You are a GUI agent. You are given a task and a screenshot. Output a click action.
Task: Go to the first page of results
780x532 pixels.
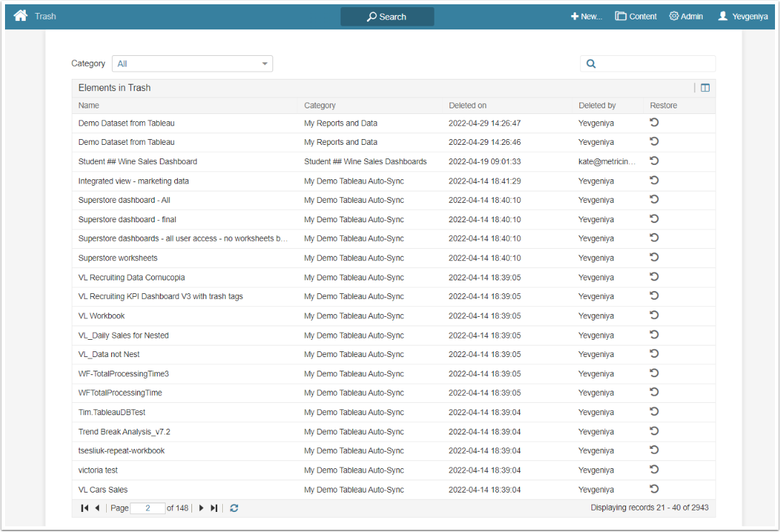85,508
